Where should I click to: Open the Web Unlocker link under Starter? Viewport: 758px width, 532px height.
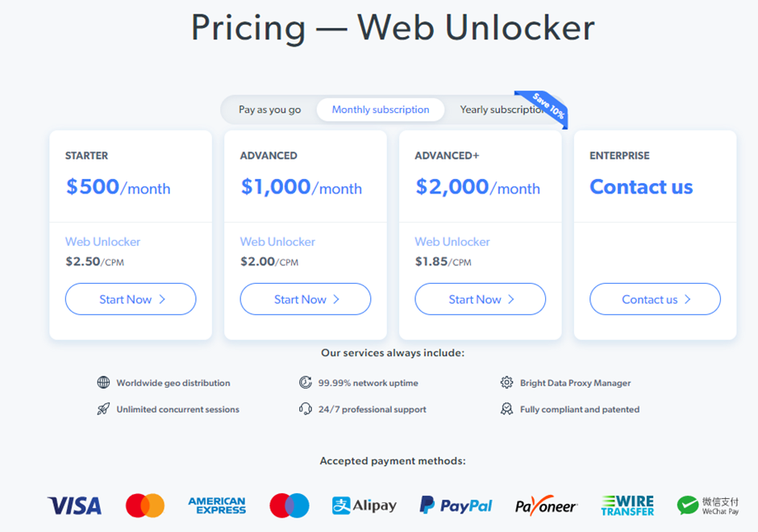click(102, 242)
